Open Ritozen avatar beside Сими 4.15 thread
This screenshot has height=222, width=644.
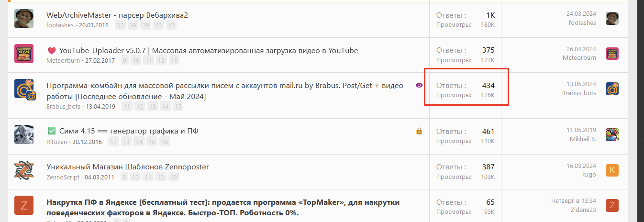click(x=24, y=134)
